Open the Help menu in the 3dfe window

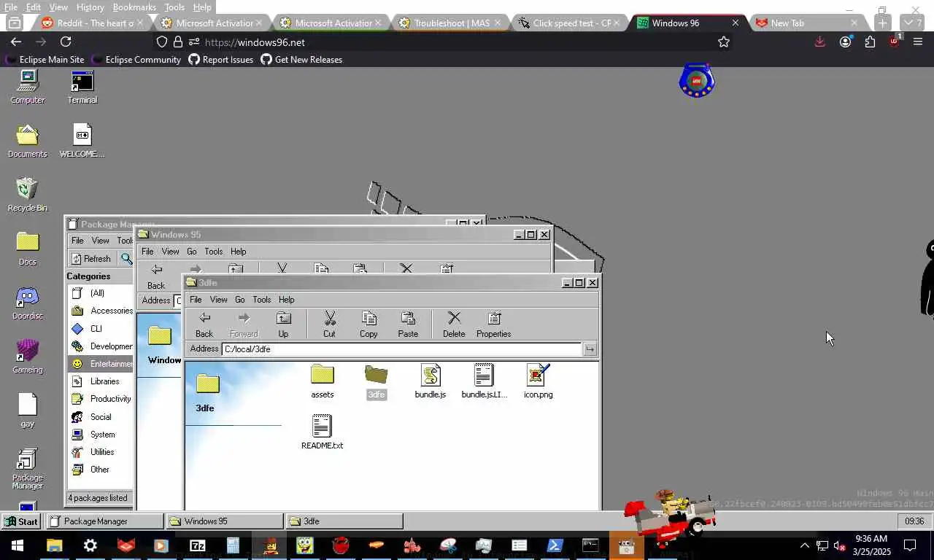click(x=287, y=300)
